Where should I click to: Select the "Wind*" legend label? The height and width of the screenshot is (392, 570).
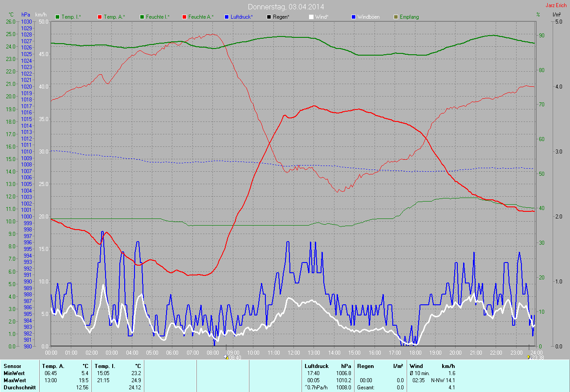[322, 17]
